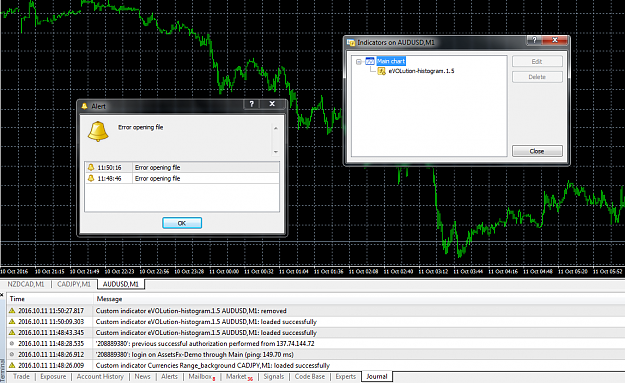The width and height of the screenshot is (625, 383).
Task: Click the Indicators dialog help question mark
Action: click(534, 40)
